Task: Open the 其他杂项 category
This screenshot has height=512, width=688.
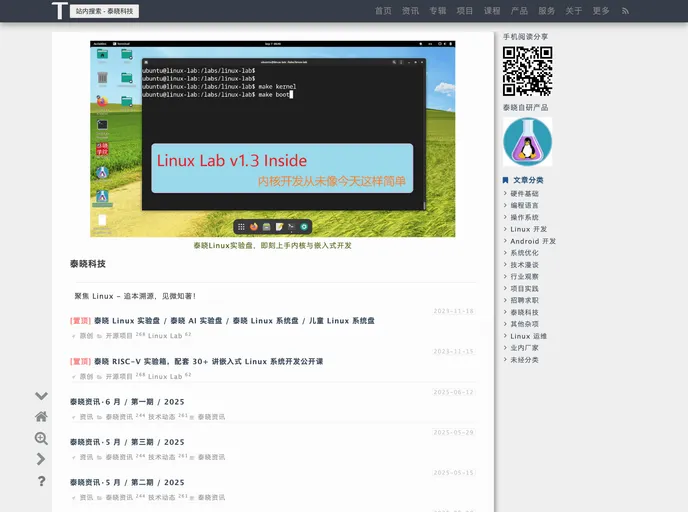Action: tap(524, 324)
